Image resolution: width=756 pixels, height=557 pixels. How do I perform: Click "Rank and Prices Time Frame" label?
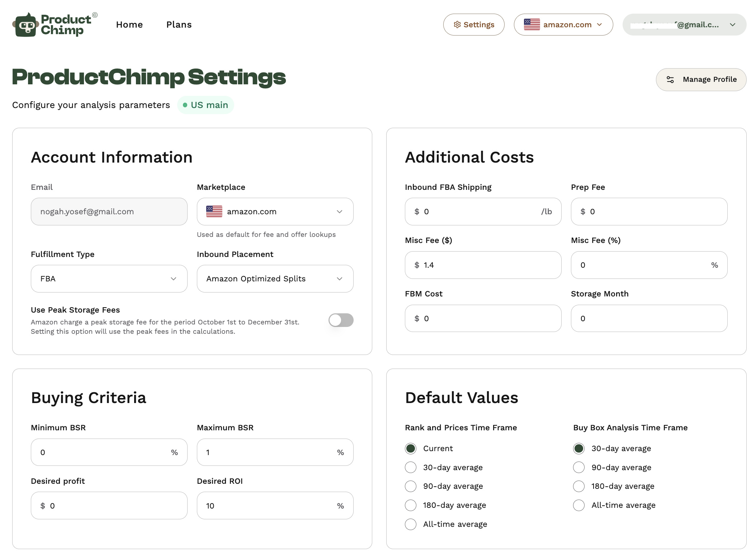tap(461, 428)
